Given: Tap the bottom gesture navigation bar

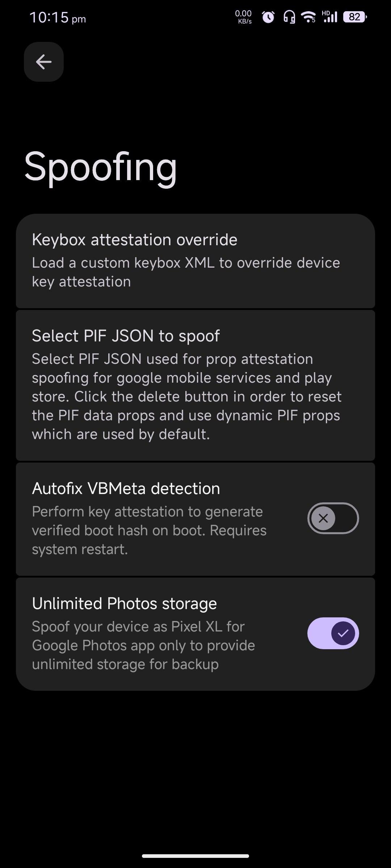Looking at the screenshot, I should tap(195, 856).
